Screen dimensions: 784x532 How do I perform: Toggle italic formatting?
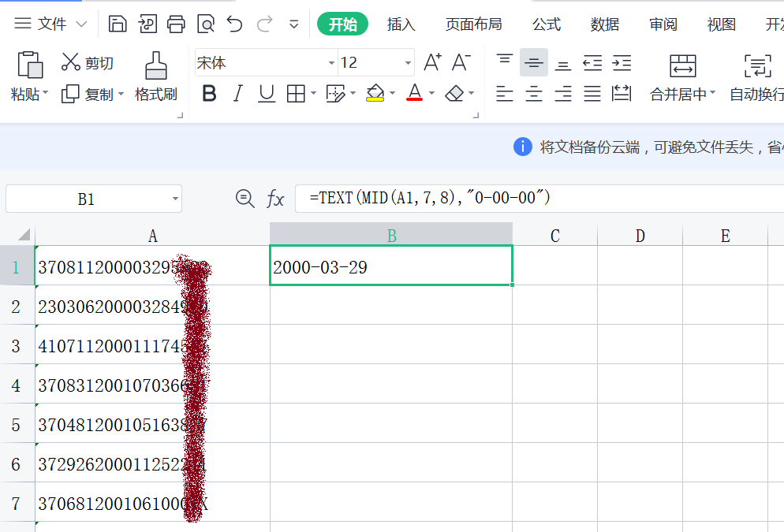(238, 94)
